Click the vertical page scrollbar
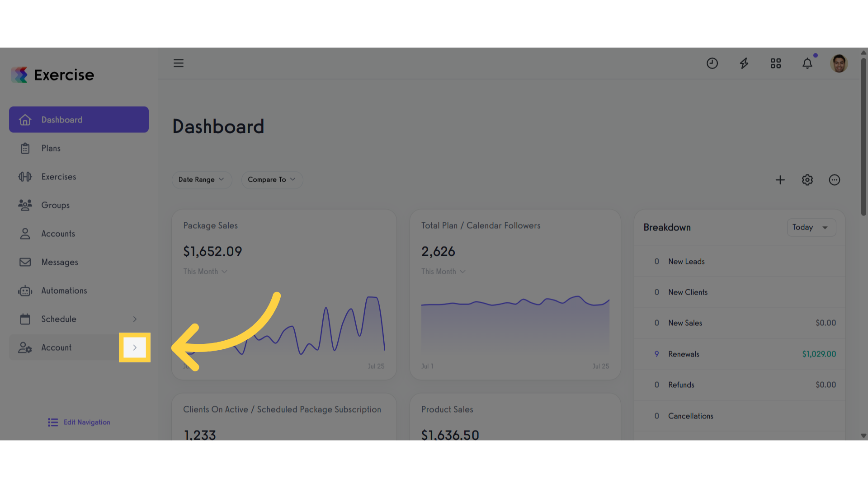The width and height of the screenshot is (868, 488). tap(863, 137)
